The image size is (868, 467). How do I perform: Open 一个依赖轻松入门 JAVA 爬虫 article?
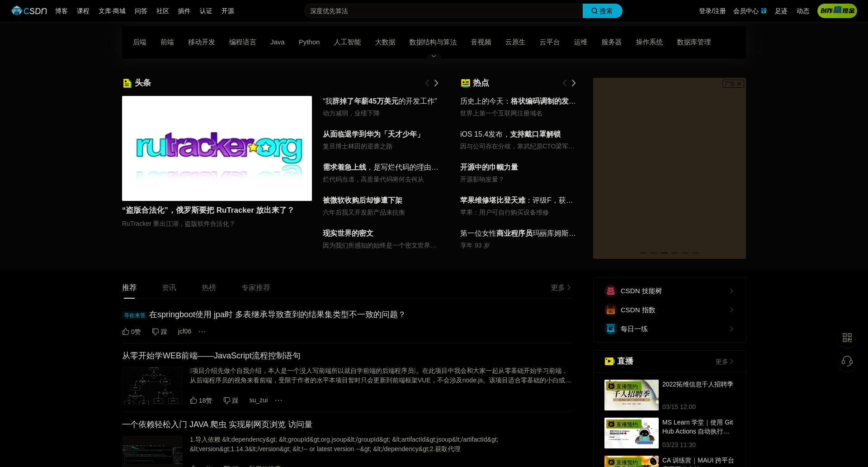pyautogui.click(x=217, y=424)
